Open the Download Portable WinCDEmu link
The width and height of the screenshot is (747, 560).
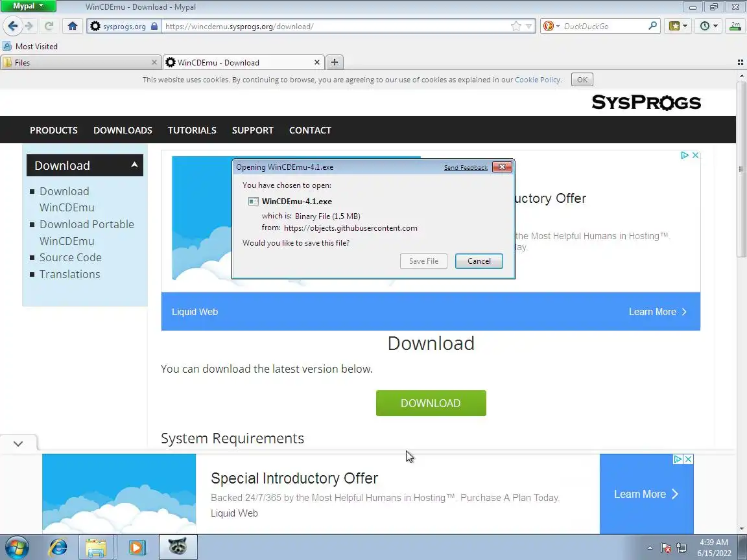[x=87, y=233]
